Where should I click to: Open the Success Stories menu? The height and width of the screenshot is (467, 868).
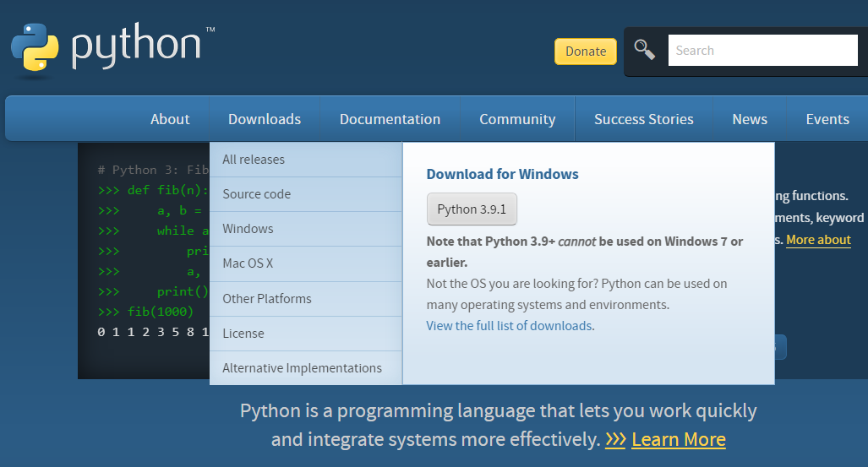[644, 119]
